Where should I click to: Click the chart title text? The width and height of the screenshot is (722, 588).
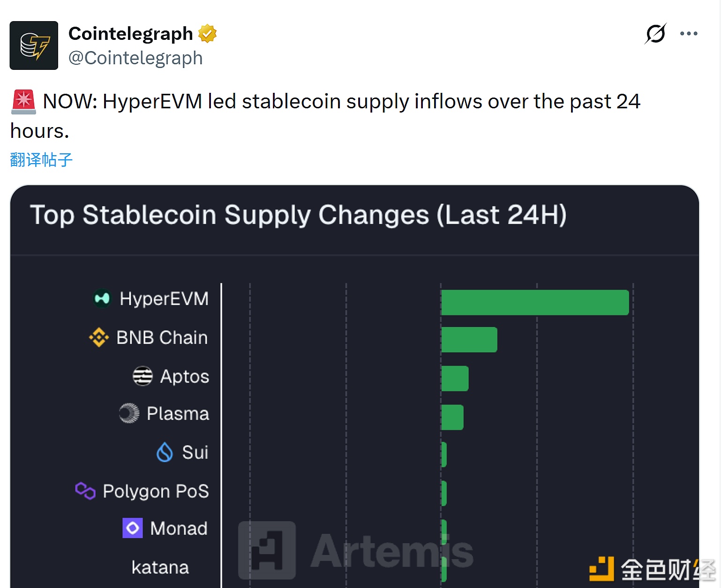pos(298,215)
